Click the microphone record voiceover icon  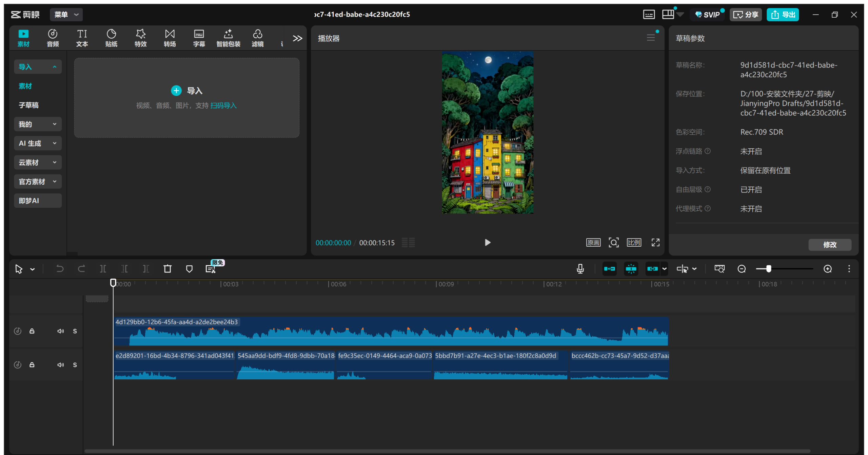click(x=580, y=269)
